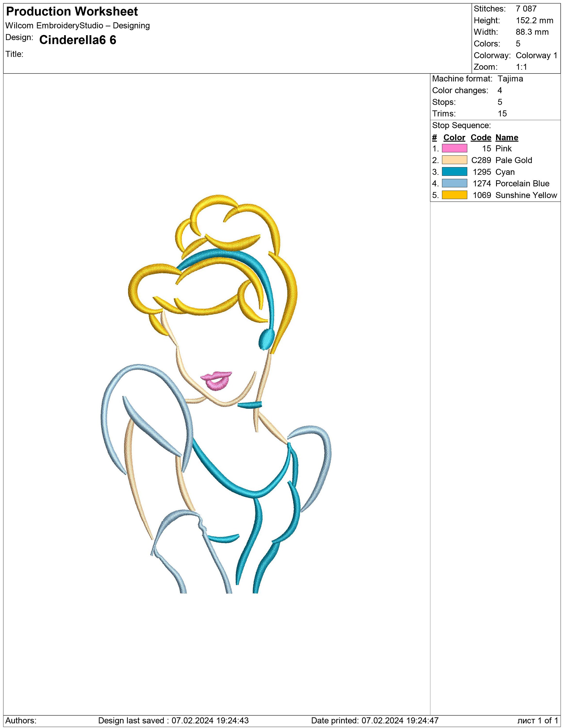Viewport: 564px width, 728px height.
Task: Click the color name "Pale Gold"
Action: [x=514, y=160]
